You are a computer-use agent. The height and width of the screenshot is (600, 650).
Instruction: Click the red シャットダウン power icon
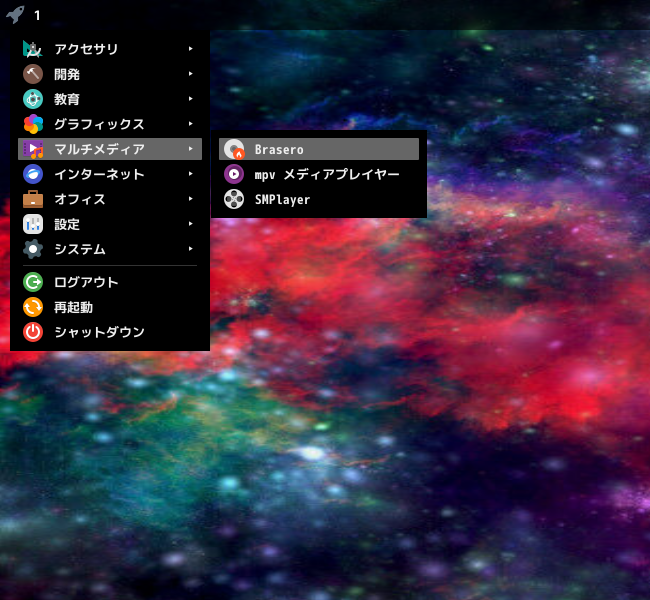[x=33, y=332]
